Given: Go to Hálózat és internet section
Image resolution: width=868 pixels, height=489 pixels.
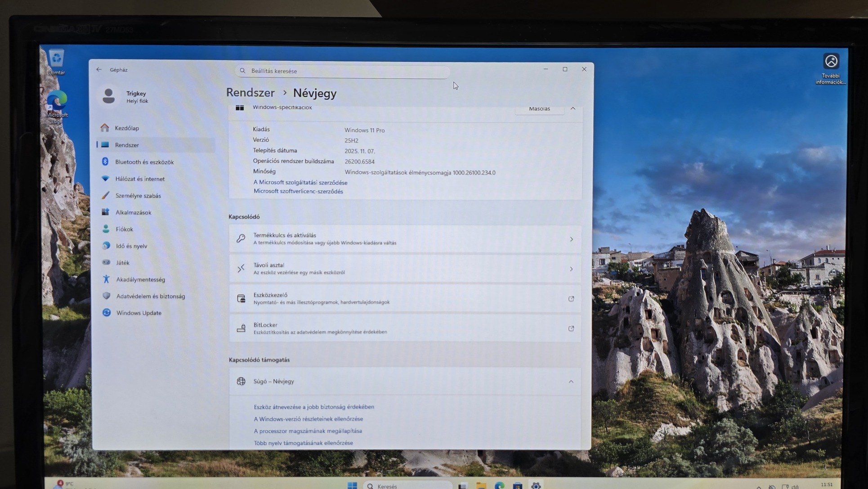Looking at the screenshot, I should (x=140, y=179).
